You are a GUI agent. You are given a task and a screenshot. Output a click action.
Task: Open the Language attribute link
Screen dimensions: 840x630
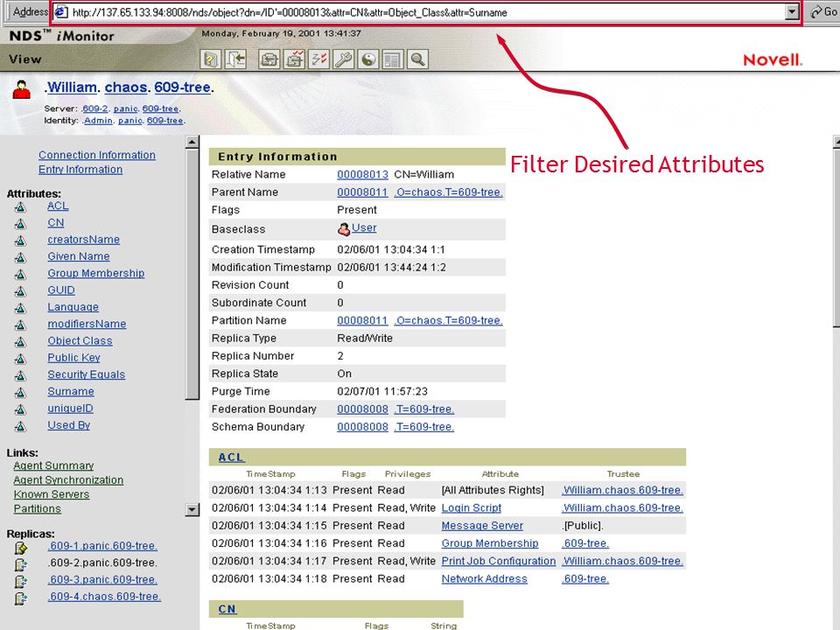tap(73, 307)
